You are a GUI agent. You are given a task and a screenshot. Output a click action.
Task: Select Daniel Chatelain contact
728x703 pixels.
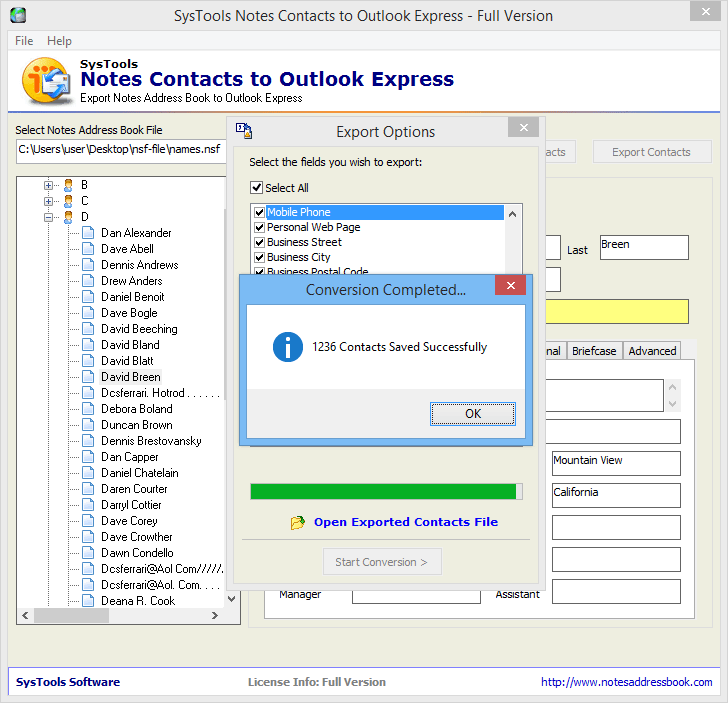140,473
